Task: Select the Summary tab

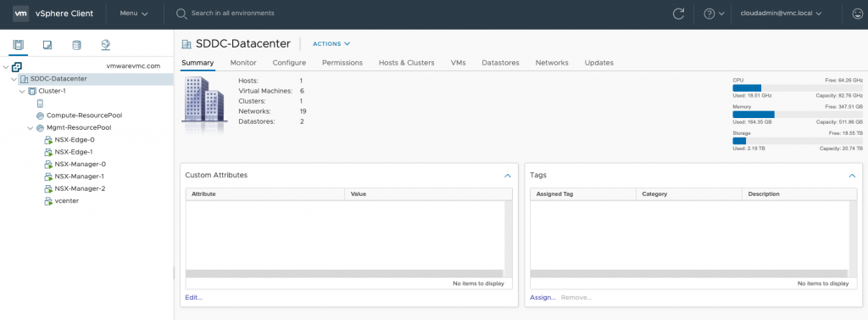Action: pos(198,63)
